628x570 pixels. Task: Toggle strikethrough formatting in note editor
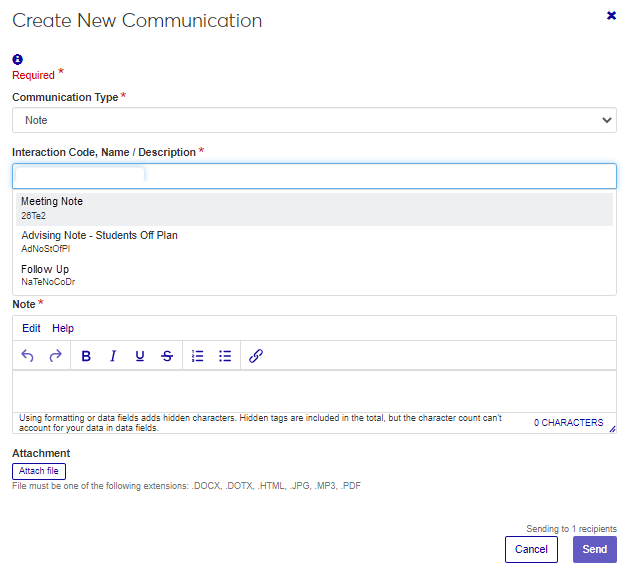[167, 356]
